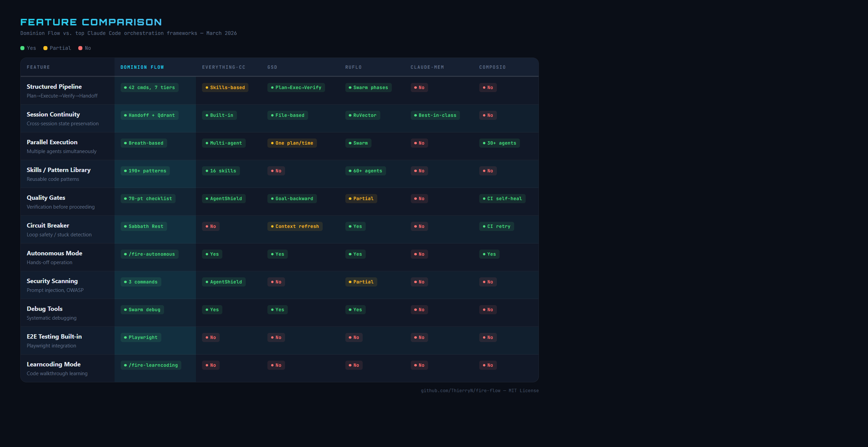This screenshot has width=868, height=447.
Task: Click the '16 skills' badge
Action: pyautogui.click(x=221, y=171)
